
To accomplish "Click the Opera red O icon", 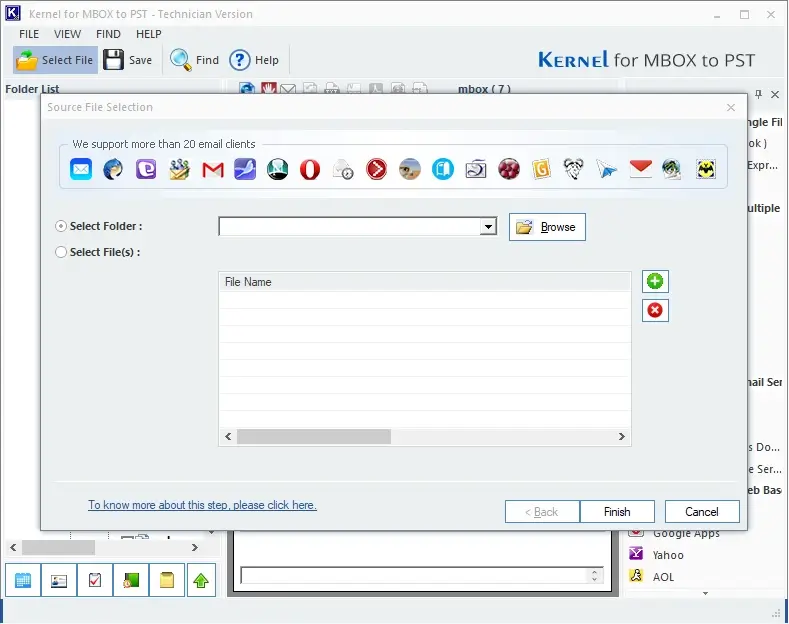I will [310, 169].
